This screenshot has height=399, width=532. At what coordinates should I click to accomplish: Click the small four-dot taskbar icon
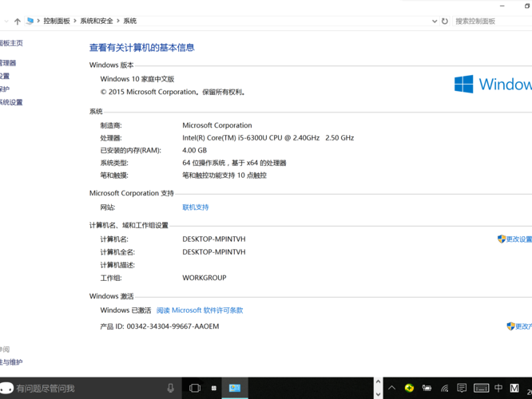click(214, 388)
